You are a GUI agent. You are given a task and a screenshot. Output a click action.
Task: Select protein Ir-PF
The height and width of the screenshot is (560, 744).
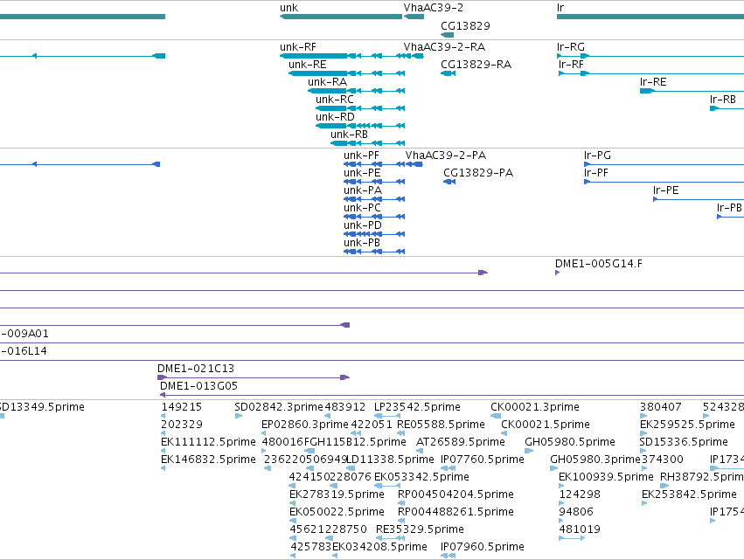[x=664, y=182]
